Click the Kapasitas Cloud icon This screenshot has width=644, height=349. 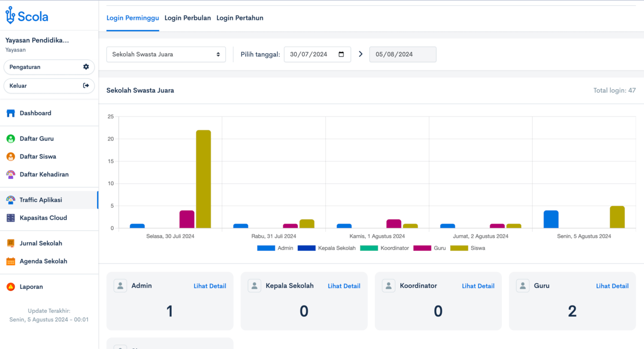pyautogui.click(x=11, y=218)
